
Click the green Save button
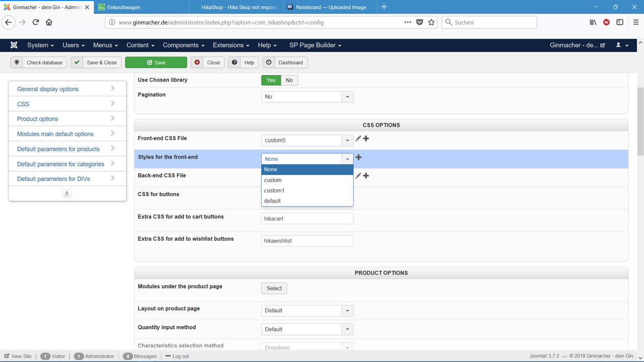click(x=156, y=62)
